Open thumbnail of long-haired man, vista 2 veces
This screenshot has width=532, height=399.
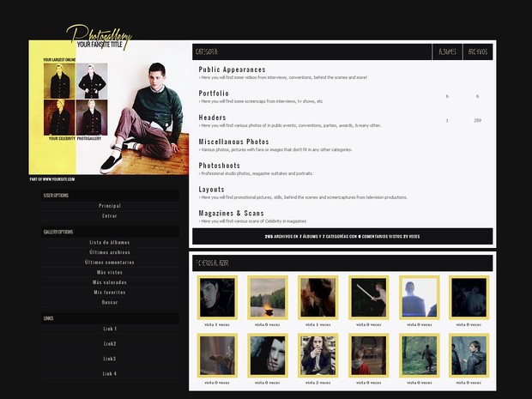317,355
